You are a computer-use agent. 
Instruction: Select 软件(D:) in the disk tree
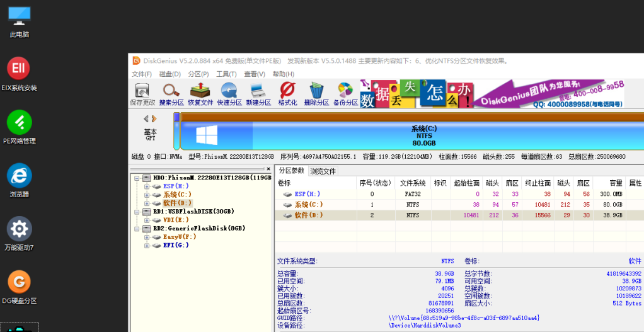pyautogui.click(x=178, y=203)
